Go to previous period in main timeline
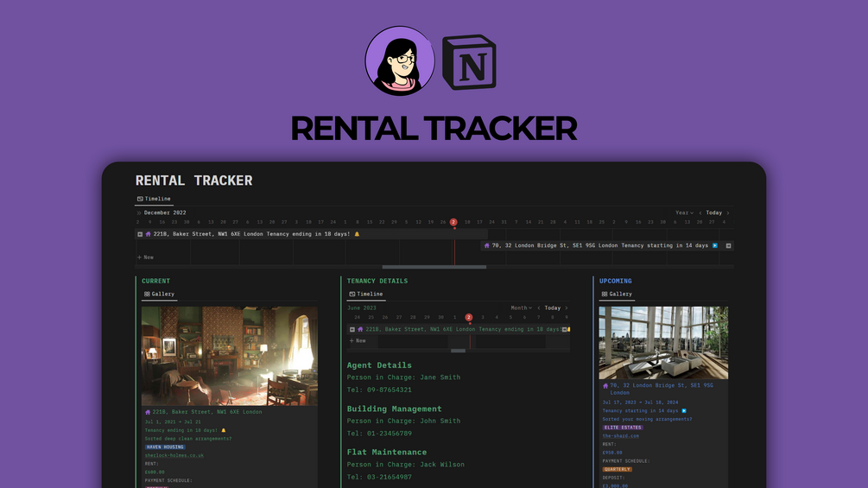Image resolution: width=868 pixels, height=488 pixels. 700,213
